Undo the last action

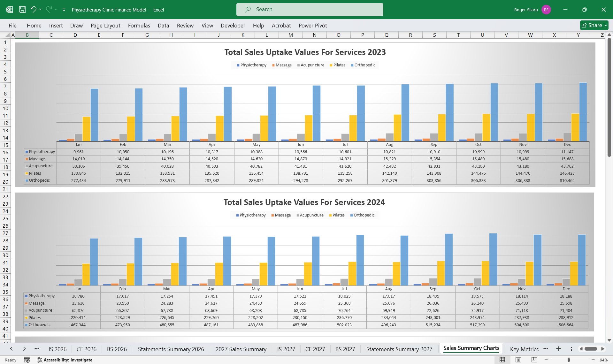pos(33,10)
